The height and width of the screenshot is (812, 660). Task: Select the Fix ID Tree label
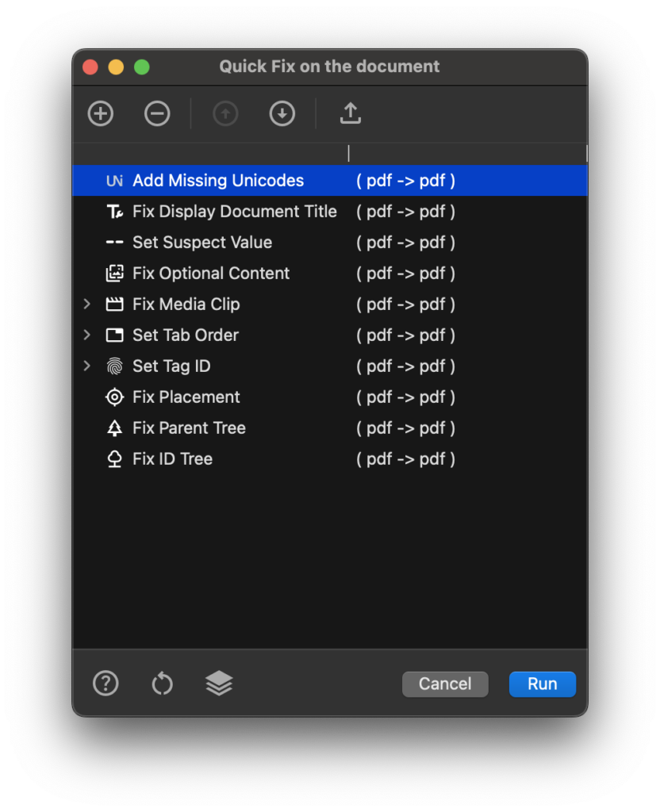(x=172, y=459)
